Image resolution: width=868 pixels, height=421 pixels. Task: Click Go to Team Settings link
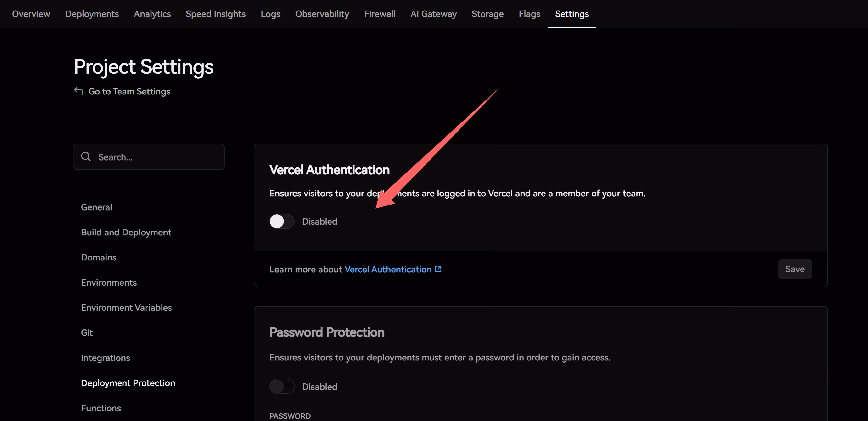pyautogui.click(x=129, y=91)
